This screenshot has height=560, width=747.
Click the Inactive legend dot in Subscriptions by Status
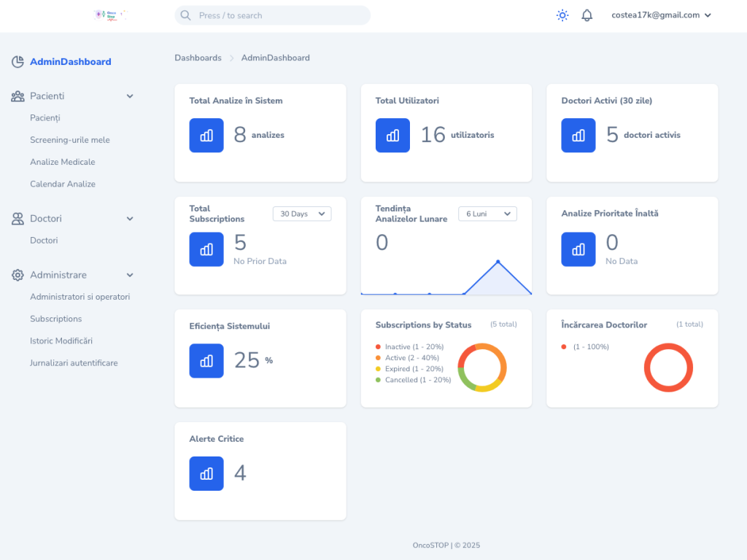pos(378,347)
